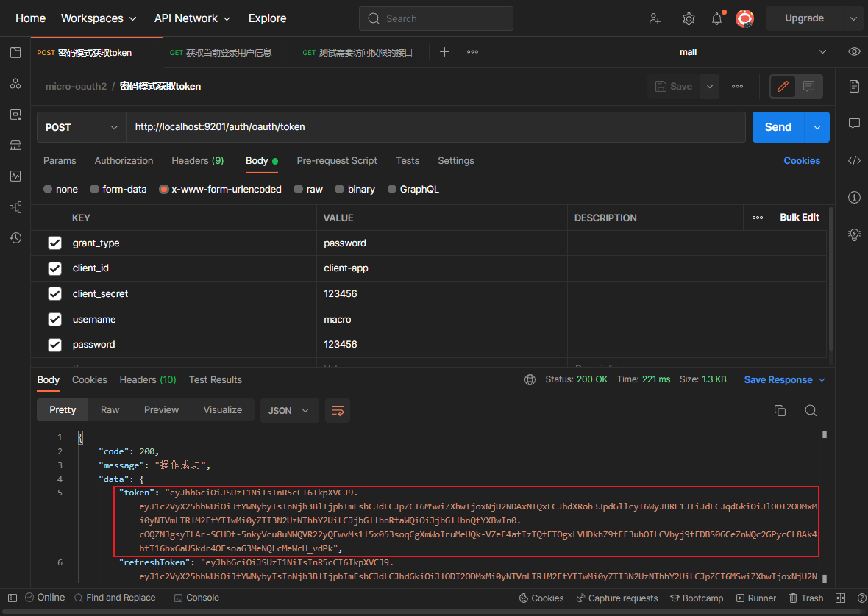Open the Environments sidebar icon
The height and width of the screenshot is (616, 868).
tap(15, 115)
